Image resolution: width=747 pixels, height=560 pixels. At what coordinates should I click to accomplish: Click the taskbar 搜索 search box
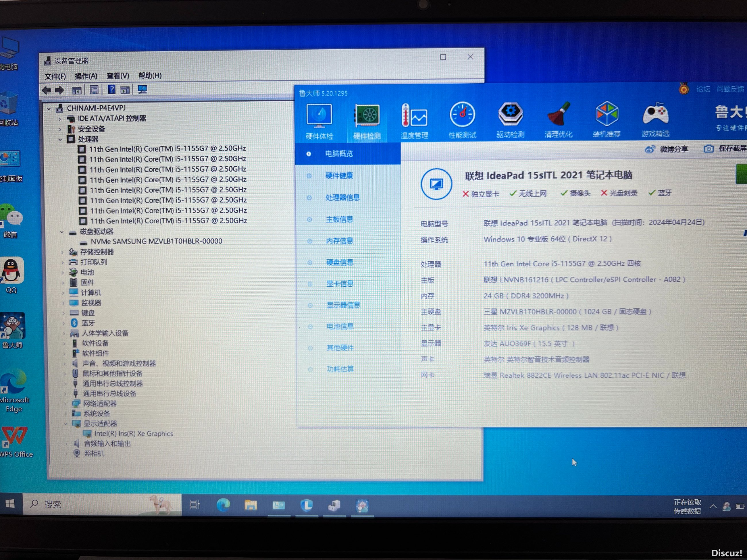[x=102, y=504]
